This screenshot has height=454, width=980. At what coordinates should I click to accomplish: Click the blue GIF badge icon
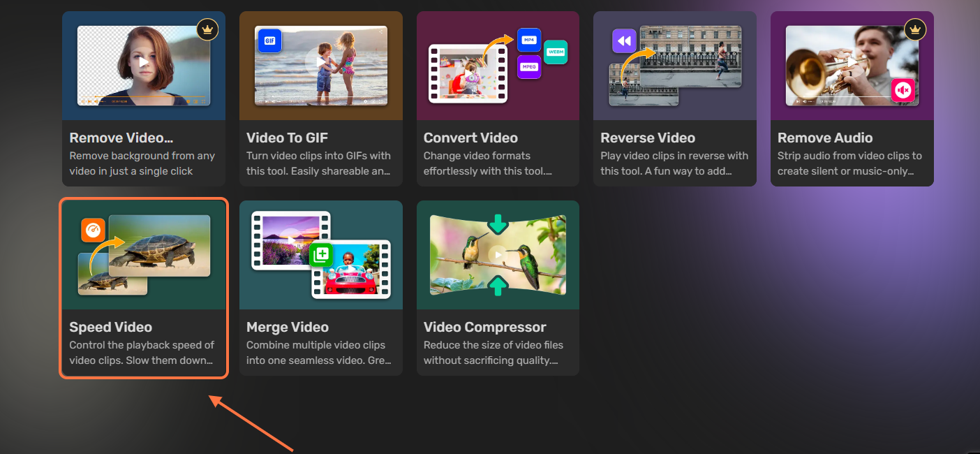pyautogui.click(x=269, y=41)
